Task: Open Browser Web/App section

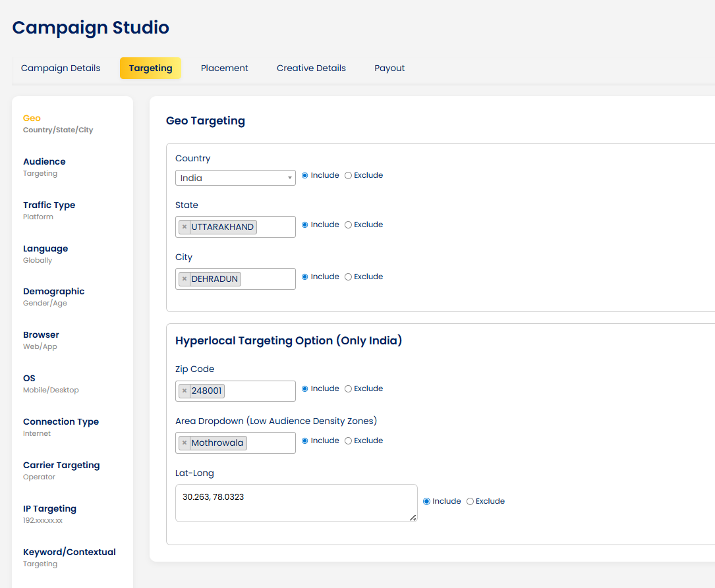Action: (x=41, y=340)
